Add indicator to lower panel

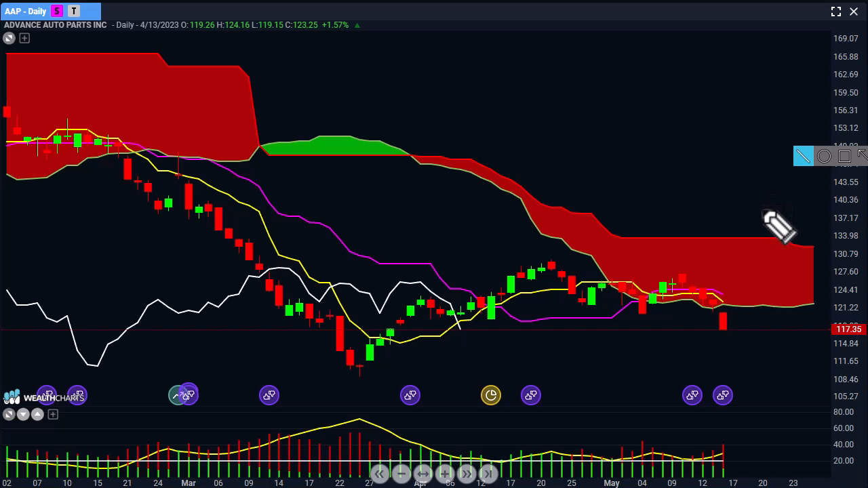pyautogui.click(x=53, y=414)
